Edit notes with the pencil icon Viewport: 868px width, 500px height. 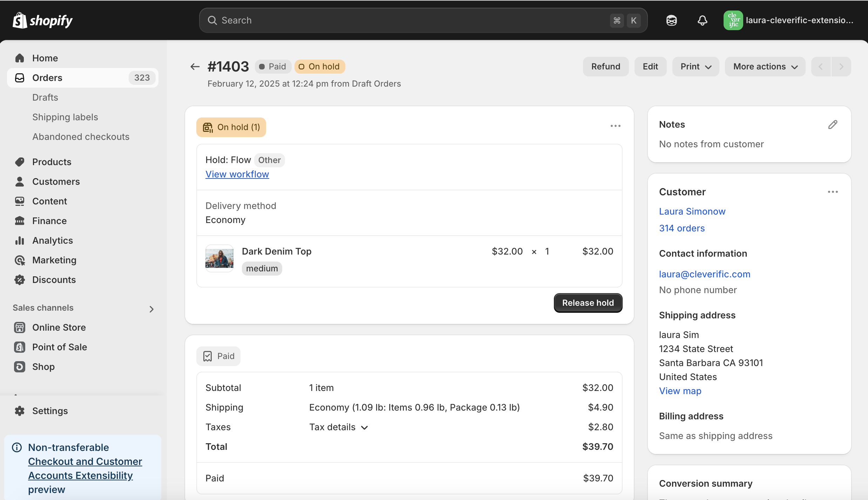[833, 124]
